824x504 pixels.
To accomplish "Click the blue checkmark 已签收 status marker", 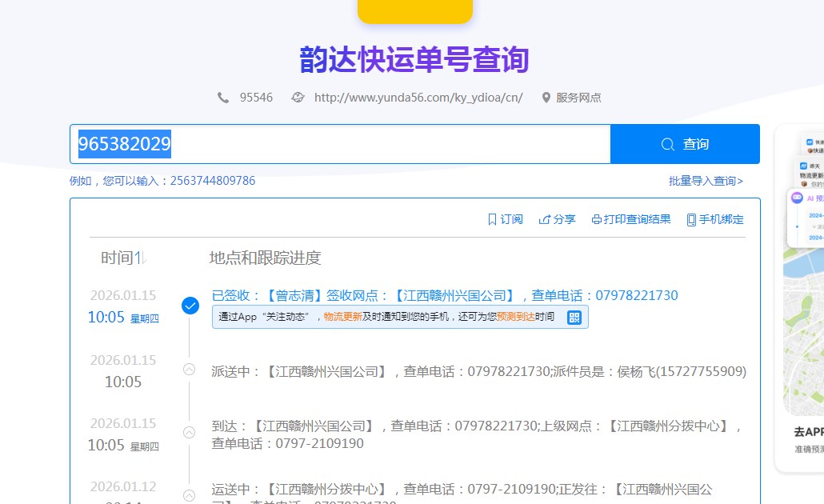I will pos(190,306).
